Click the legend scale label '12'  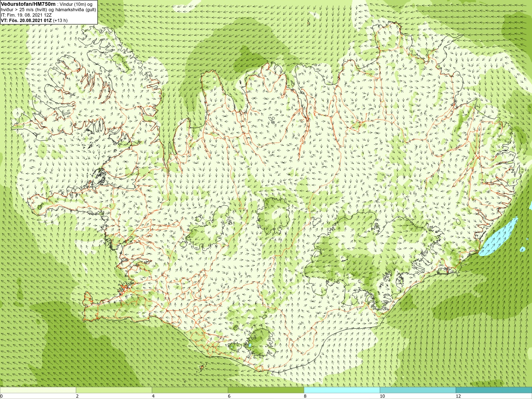coord(458,396)
